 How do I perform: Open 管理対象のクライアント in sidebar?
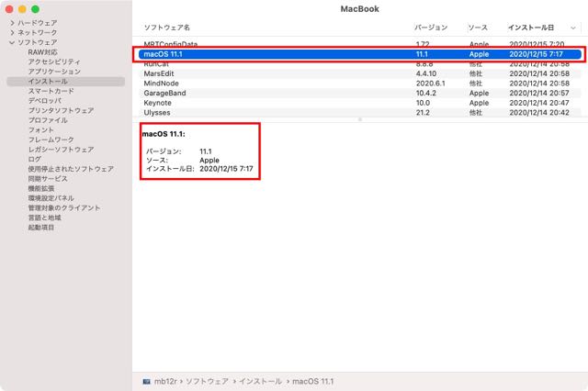(64, 207)
